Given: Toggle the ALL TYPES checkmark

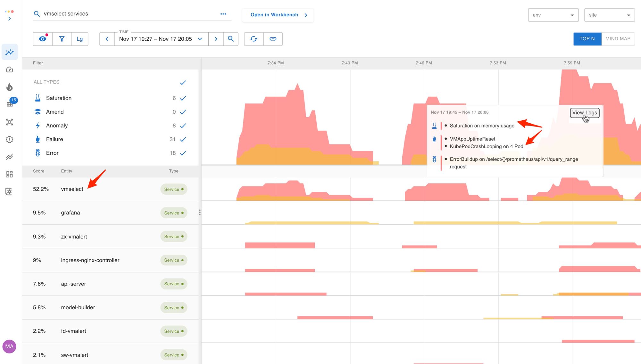Looking at the screenshot, I should pyautogui.click(x=183, y=83).
